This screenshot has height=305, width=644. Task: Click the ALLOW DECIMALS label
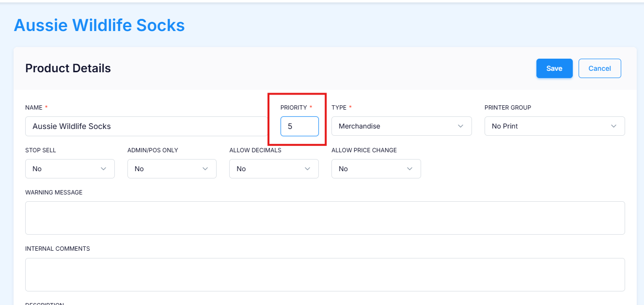255,150
